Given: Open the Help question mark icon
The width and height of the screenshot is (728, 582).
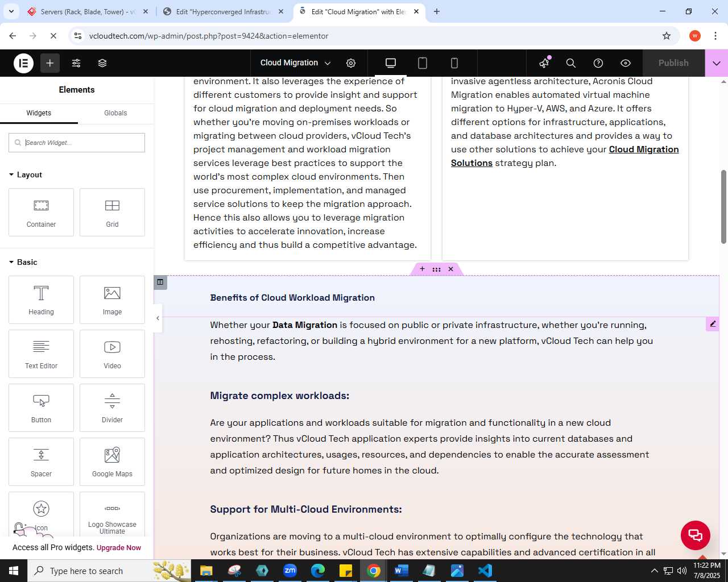Looking at the screenshot, I should pos(598,63).
